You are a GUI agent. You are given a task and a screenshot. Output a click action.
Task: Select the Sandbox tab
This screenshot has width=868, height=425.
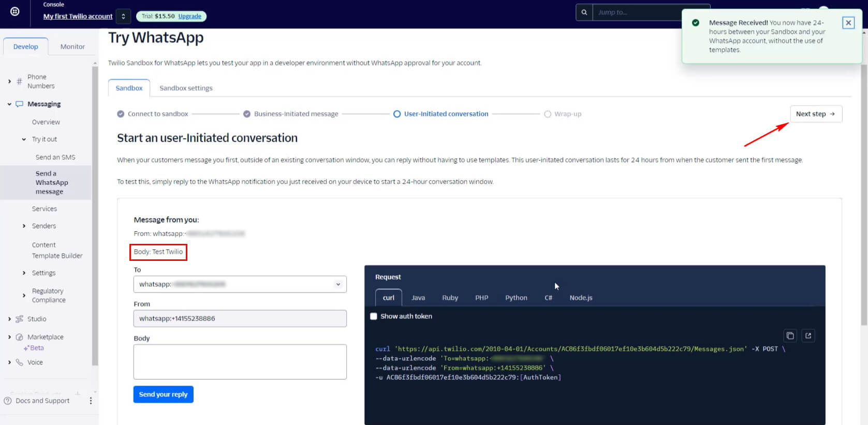coord(129,88)
